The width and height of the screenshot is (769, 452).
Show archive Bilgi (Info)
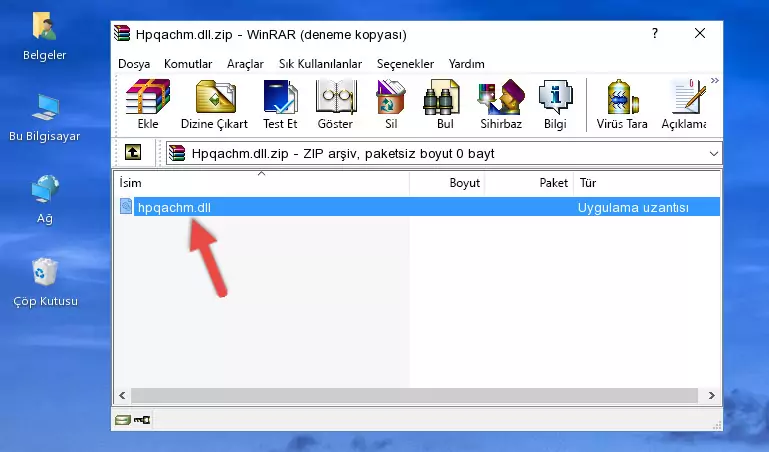(555, 104)
